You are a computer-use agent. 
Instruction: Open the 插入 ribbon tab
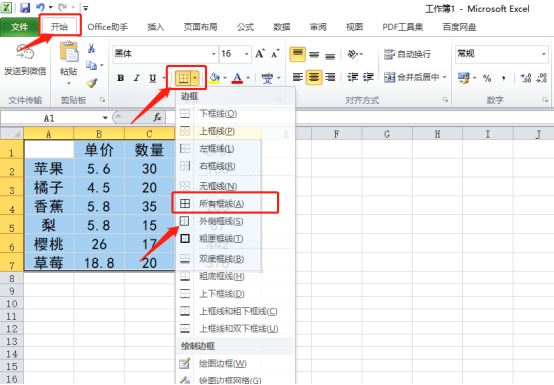click(155, 27)
